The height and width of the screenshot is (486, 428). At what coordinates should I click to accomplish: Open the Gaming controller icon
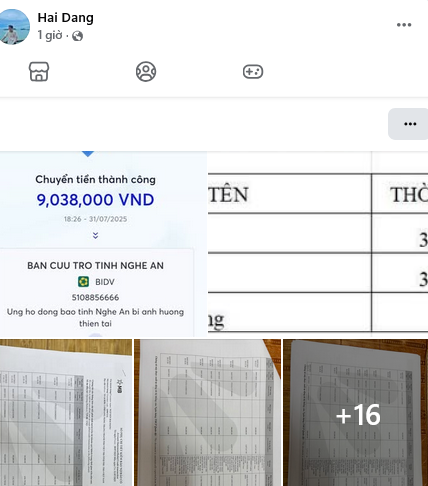253,72
